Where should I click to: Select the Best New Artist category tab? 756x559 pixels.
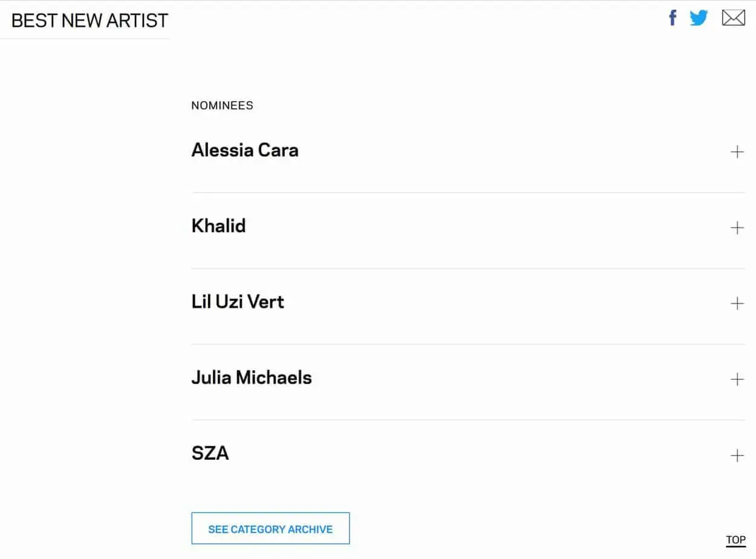tap(90, 21)
